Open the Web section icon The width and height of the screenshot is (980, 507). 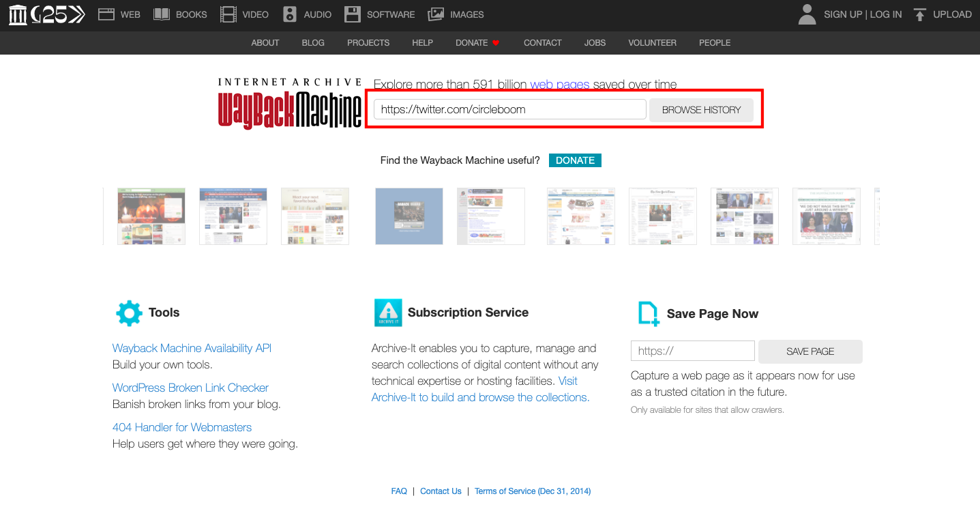click(x=106, y=14)
